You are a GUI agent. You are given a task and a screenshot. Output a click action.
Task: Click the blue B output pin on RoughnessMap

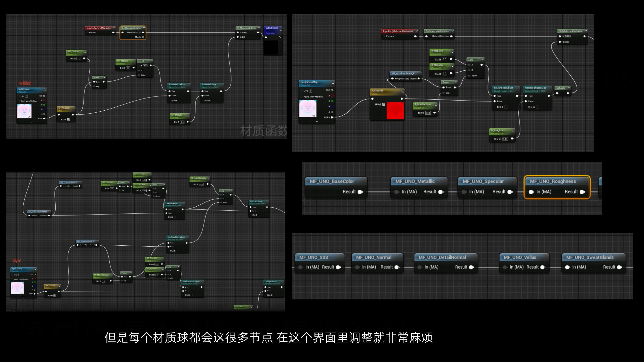click(x=332, y=107)
